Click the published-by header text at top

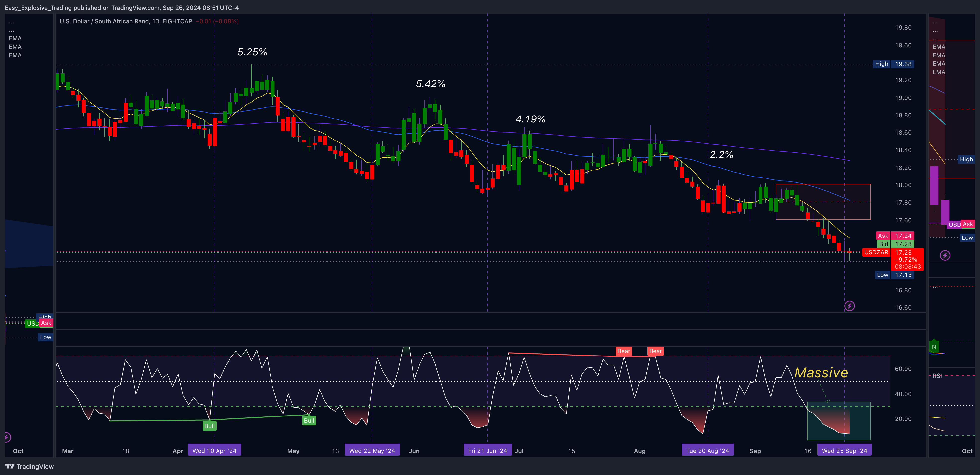pos(122,8)
